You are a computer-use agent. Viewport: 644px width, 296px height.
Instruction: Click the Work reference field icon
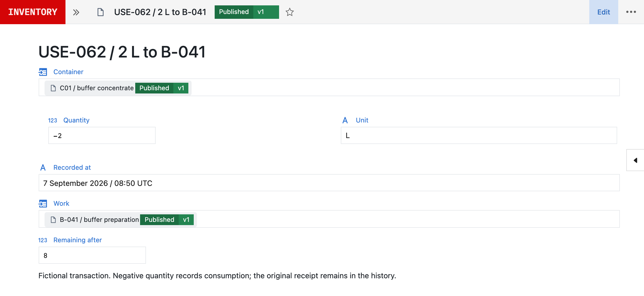[43, 204]
